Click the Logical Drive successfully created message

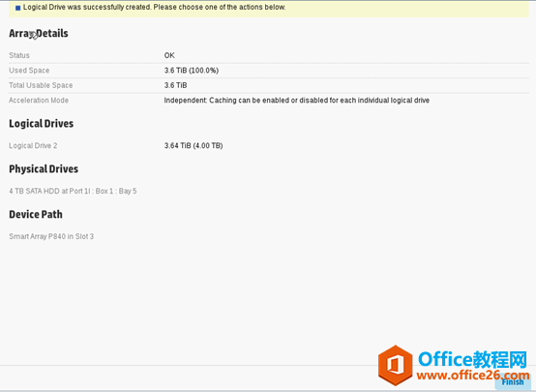154,7
